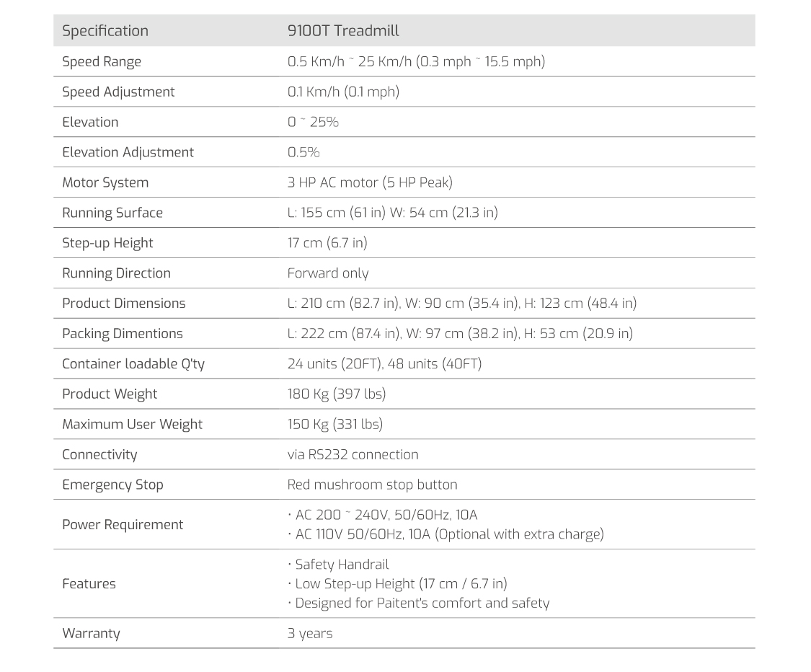Screen dimensions: 811x672
Task: Select the Speed Adjustment label
Action: 118,92
